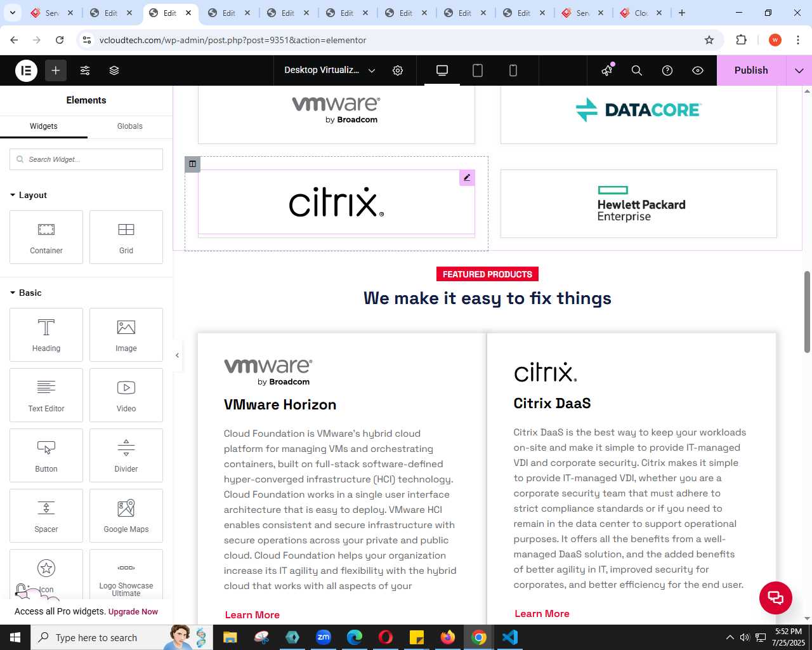
Task: Click the taskbar search box
Action: point(121,637)
